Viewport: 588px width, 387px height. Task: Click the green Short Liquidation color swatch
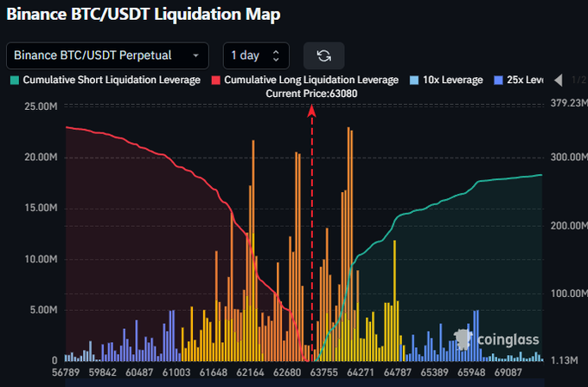coord(15,81)
